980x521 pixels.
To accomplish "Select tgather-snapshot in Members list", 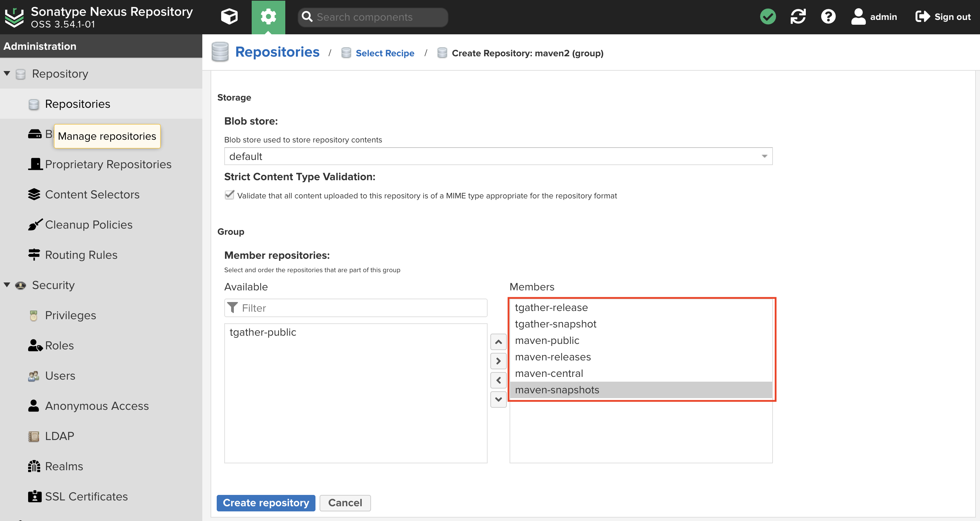I will tap(641, 324).
